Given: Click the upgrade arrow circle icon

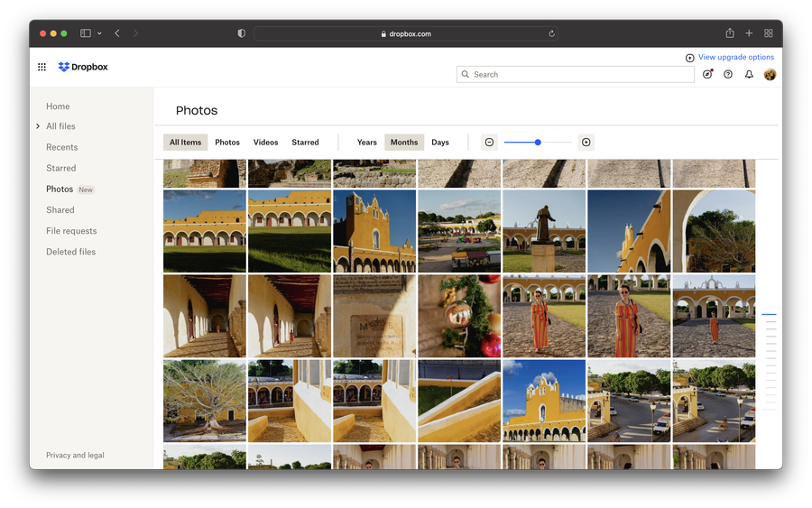Looking at the screenshot, I should 690,58.
